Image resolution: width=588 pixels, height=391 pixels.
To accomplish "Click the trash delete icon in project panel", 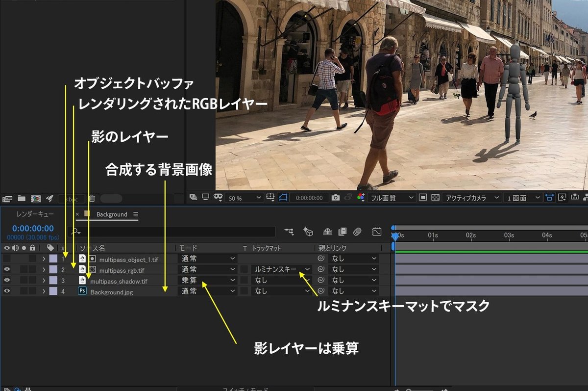I will [92, 199].
